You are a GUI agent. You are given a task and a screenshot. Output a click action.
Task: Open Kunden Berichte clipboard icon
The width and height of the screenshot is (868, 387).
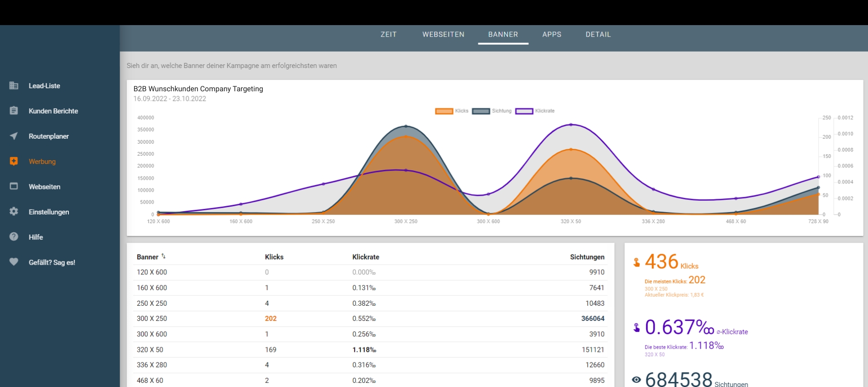pyautogui.click(x=14, y=111)
